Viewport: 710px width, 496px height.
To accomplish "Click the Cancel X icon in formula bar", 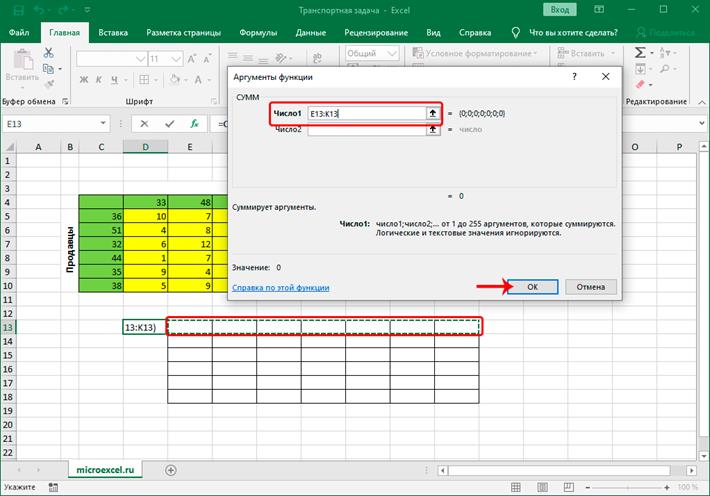I will (144, 124).
